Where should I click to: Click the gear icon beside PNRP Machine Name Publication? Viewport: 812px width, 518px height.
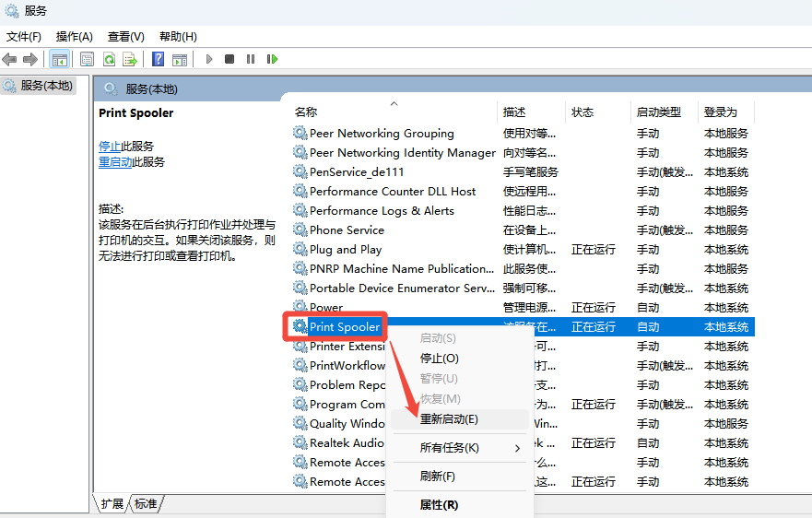(x=300, y=268)
